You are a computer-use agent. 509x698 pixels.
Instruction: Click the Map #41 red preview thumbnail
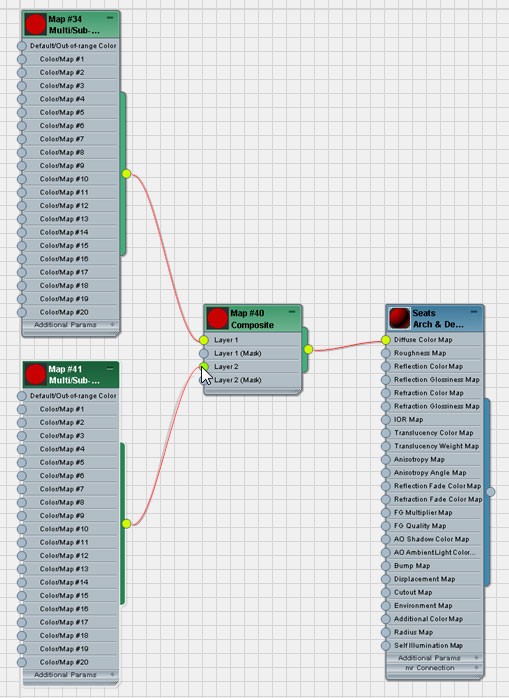[35, 374]
